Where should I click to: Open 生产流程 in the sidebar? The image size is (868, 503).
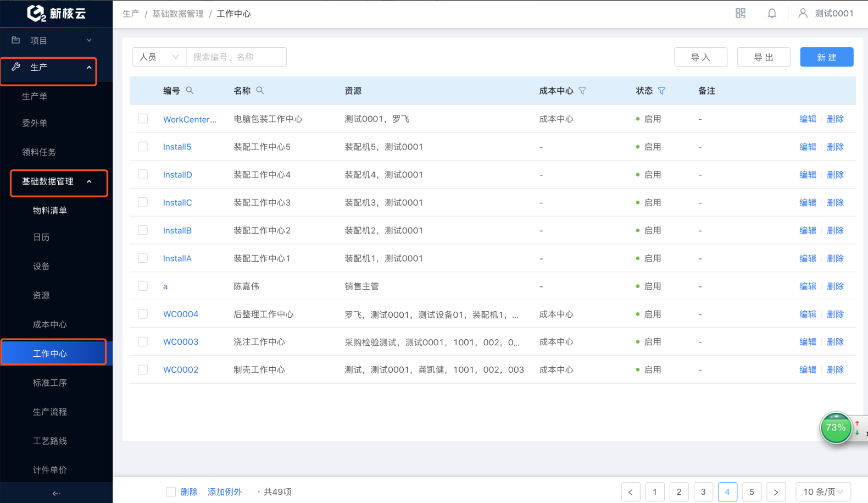click(x=50, y=412)
